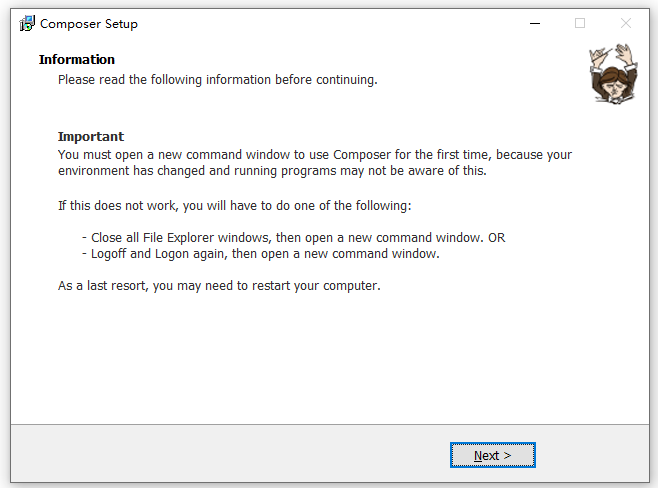Click the "environment has changed" text line
Screen dimensions: 658x488
pyautogui.click(x=271, y=171)
